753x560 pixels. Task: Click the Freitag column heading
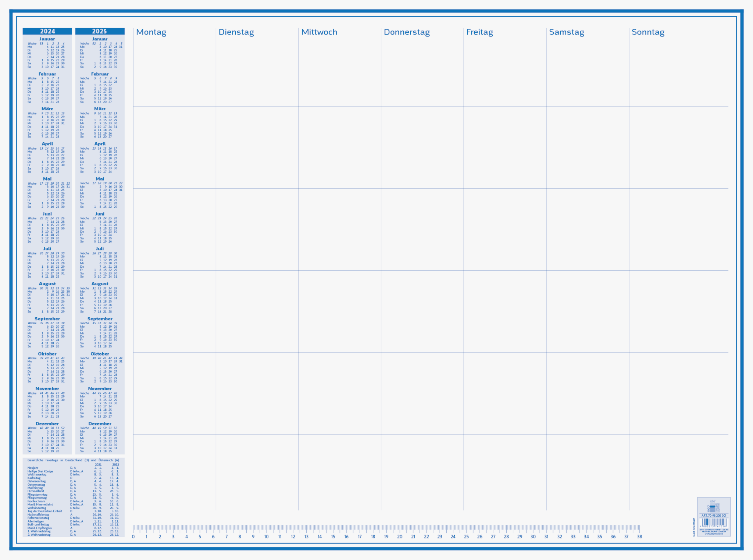pyautogui.click(x=479, y=32)
